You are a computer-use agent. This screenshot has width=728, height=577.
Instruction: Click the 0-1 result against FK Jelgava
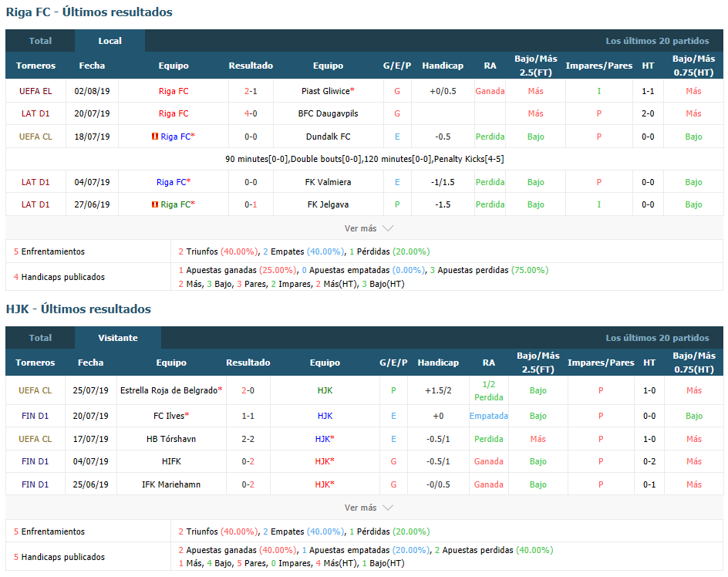click(251, 204)
